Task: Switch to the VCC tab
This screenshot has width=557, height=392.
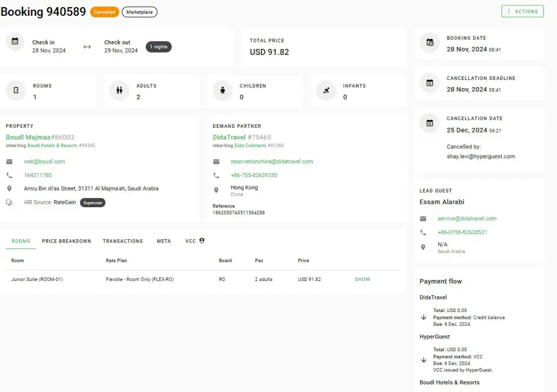Action: (195, 241)
